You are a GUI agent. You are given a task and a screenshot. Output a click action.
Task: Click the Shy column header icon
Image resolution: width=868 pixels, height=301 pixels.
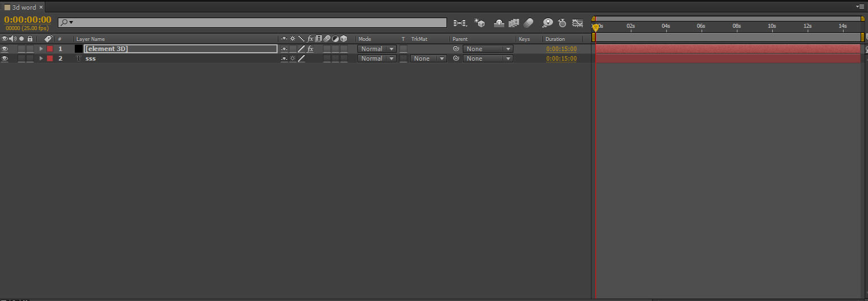click(284, 39)
